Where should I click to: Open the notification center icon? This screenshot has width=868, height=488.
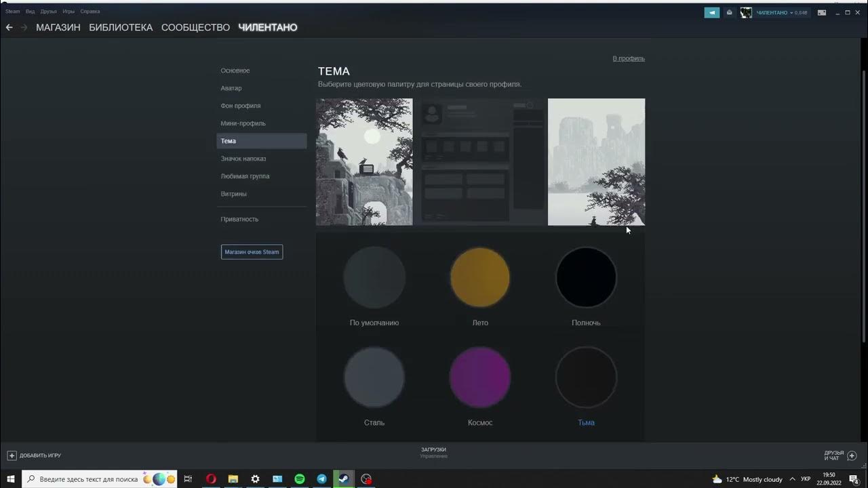(854, 479)
